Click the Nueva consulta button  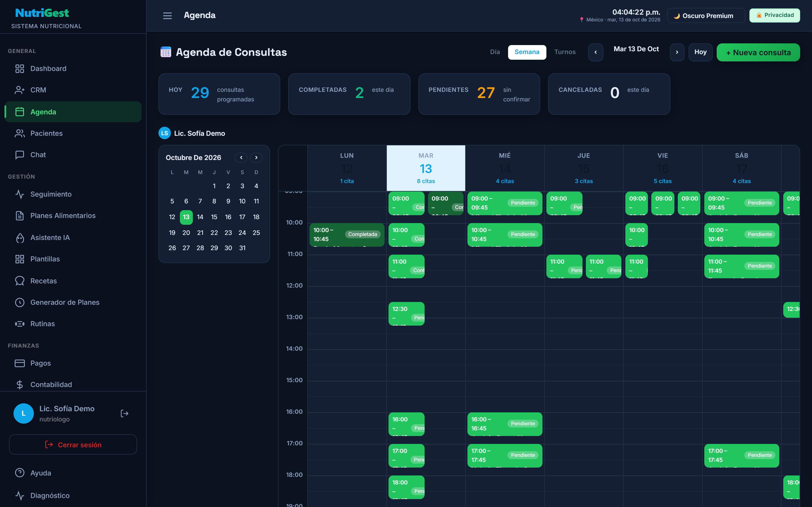tap(758, 52)
